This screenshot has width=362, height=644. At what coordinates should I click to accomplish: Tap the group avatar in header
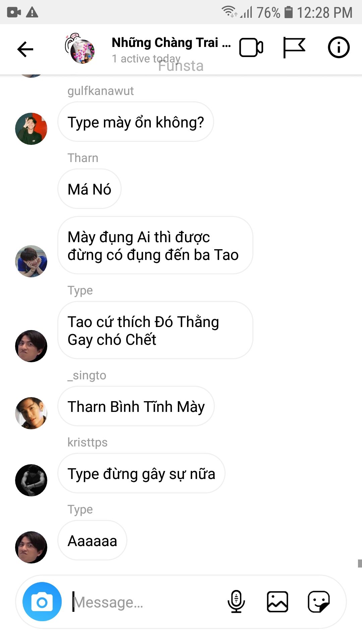tap(80, 49)
